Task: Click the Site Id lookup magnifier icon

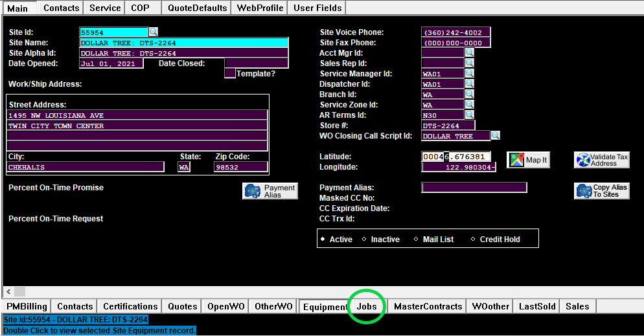Action: (x=153, y=32)
